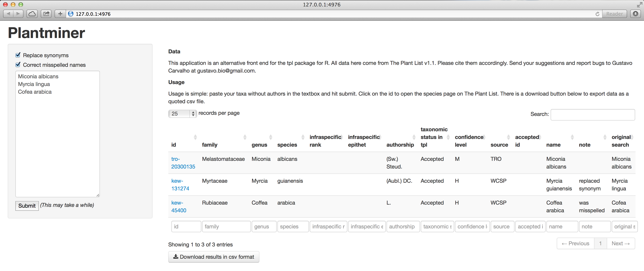Select page 1 in pagination
Viewport: 644px width, 271px height.
[600, 243]
